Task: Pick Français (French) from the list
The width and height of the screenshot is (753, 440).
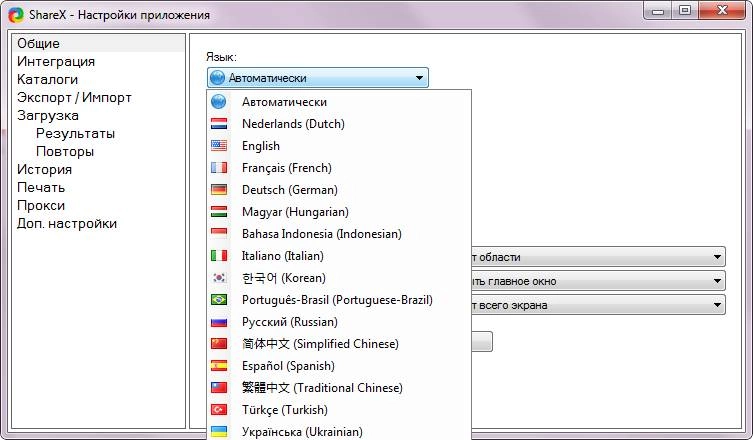Action: [339, 168]
